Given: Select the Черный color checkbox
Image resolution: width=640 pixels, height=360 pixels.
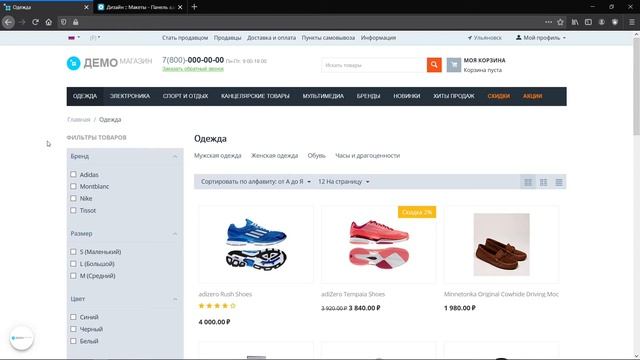Looking at the screenshot, I should coord(73,329).
